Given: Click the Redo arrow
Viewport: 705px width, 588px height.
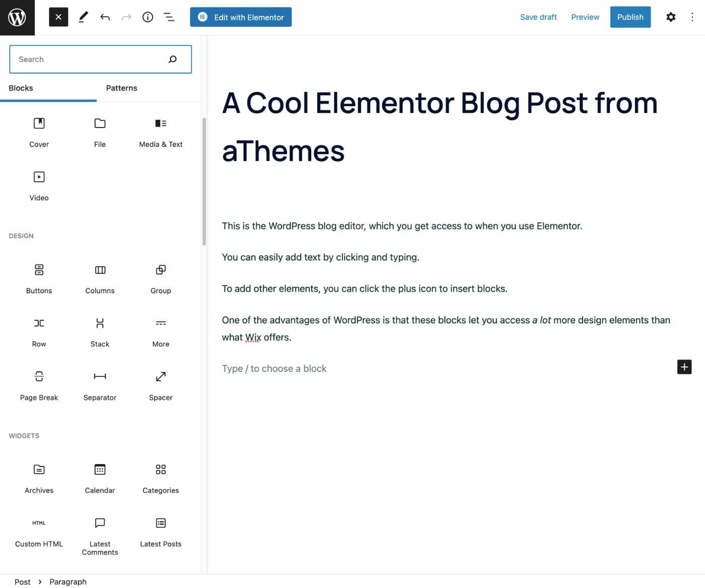Looking at the screenshot, I should 126,17.
